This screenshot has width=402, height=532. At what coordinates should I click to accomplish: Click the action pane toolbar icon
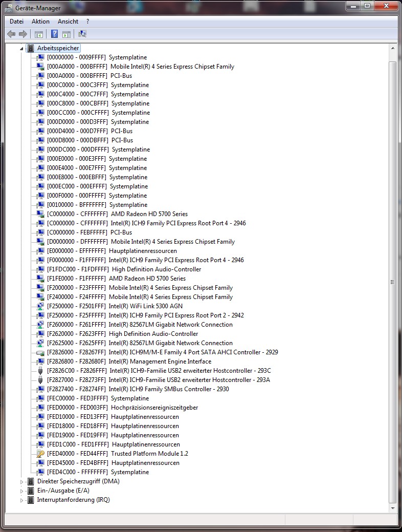click(67, 34)
